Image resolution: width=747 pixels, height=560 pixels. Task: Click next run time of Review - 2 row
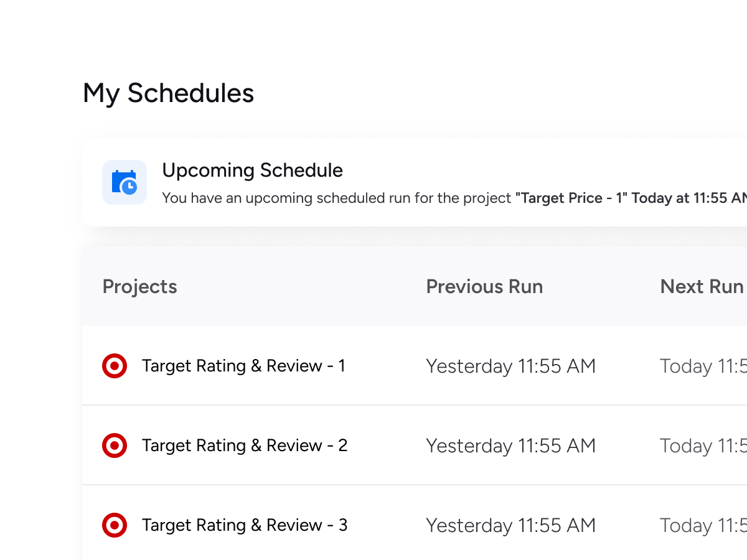pyautogui.click(x=703, y=446)
